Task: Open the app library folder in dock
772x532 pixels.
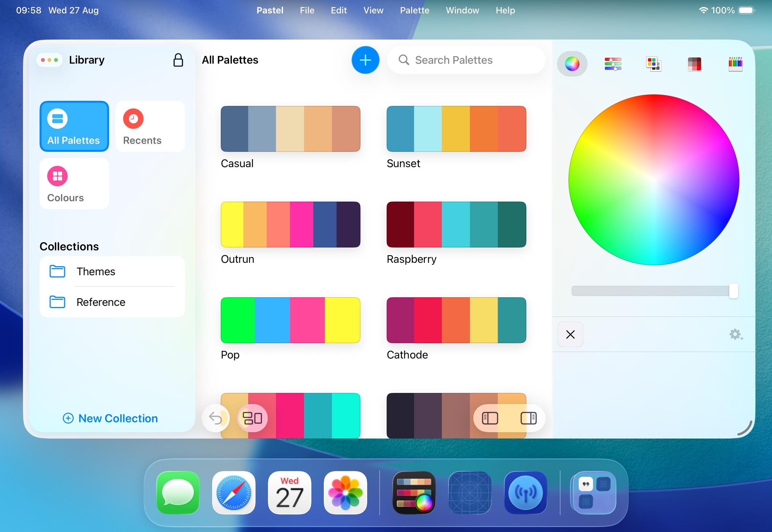Action: (x=594, y=493)
